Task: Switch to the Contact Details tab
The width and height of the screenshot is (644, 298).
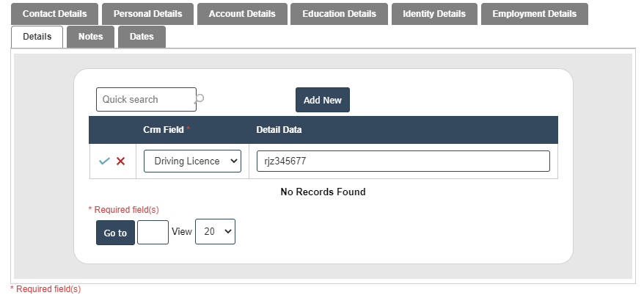Action: click(54, 14)
